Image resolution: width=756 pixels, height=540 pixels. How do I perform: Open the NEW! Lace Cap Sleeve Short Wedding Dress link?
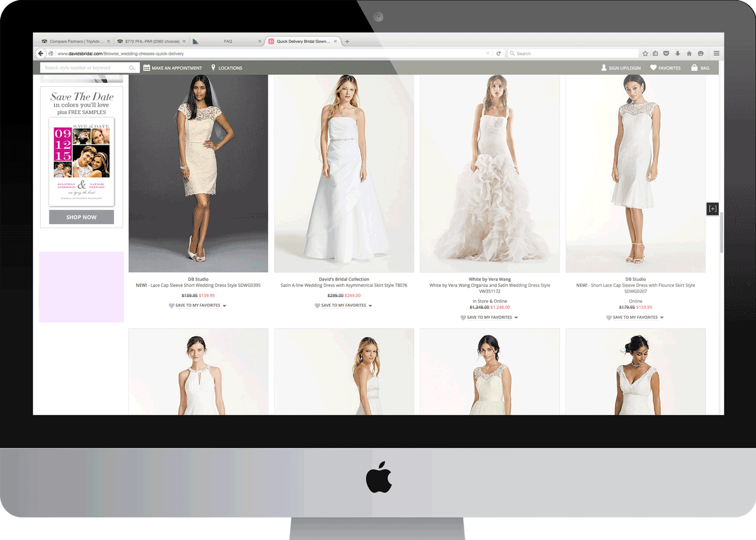point(198,285)
